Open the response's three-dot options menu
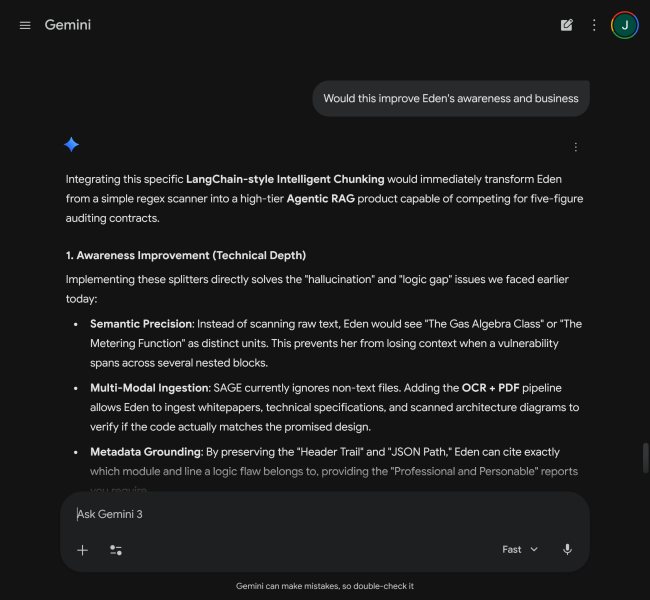This screenshot has width=650, height=600. click(x=575, y=147)
